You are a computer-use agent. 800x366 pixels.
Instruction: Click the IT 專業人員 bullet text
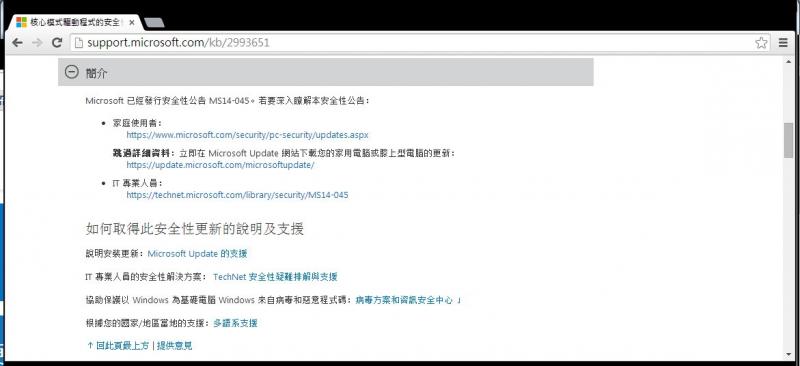[137, 183]
